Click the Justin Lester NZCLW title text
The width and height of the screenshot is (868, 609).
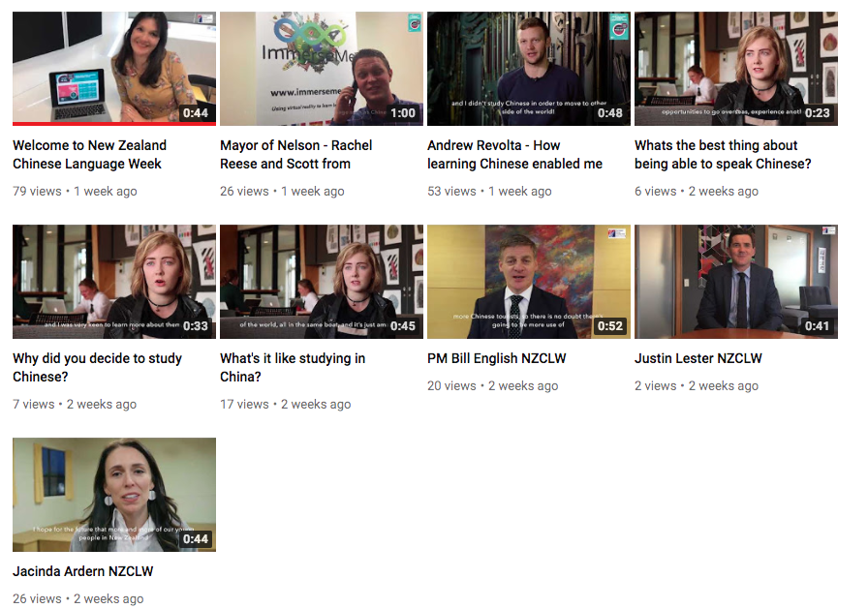pos(698,358)
